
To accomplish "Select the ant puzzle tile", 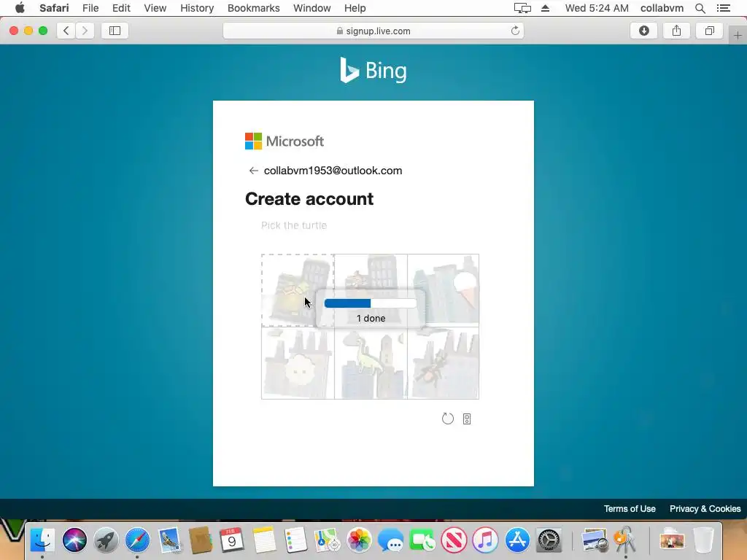I will (x=444, y=363).
